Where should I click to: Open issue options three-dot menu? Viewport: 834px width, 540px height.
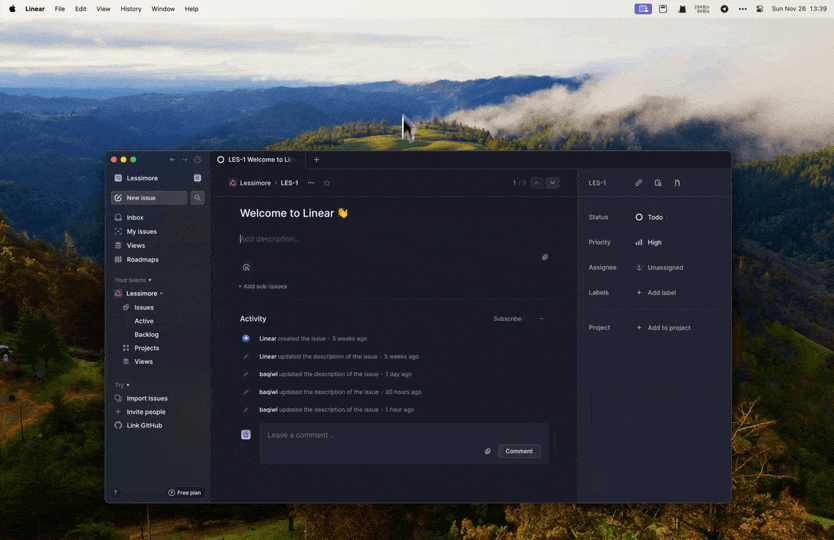[311, 183]
